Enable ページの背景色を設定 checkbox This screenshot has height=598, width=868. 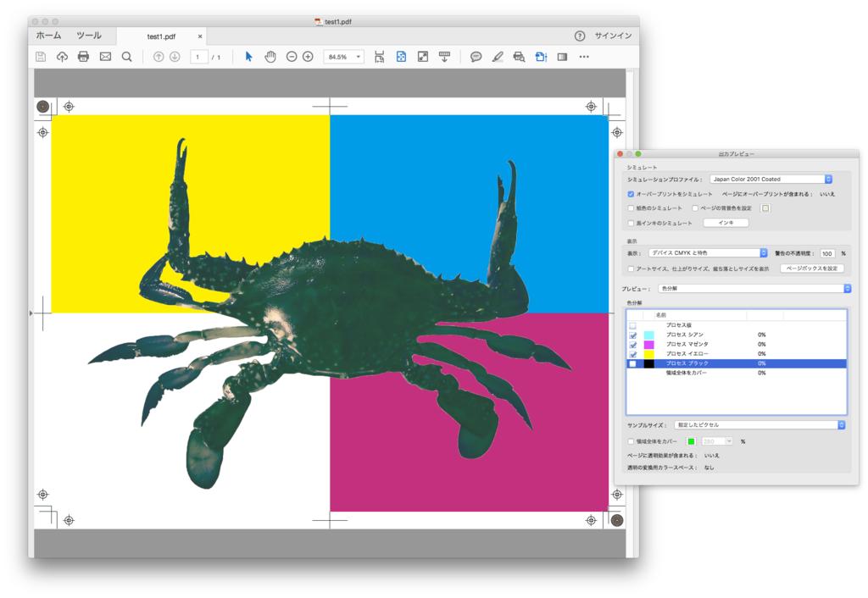tap(695, 208)
